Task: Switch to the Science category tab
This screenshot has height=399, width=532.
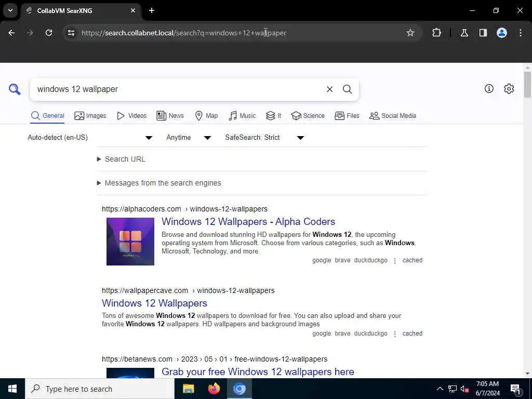Action: pyautogui.click(x=308, y=116)
